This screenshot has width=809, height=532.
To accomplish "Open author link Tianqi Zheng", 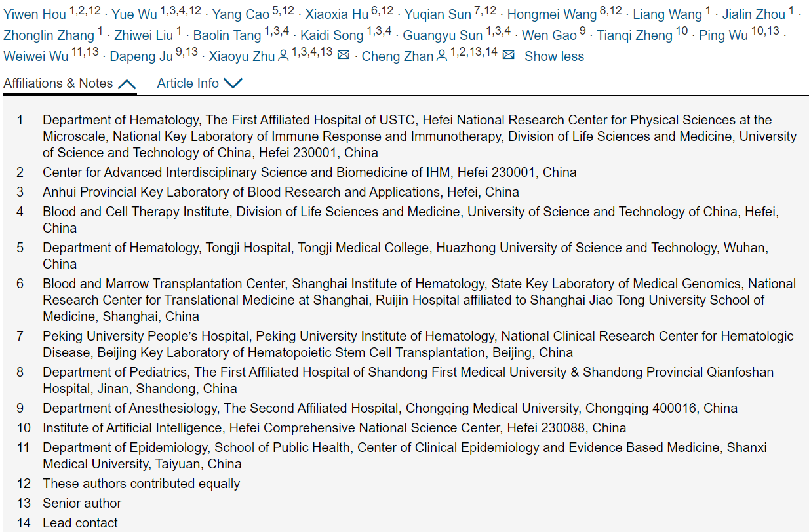I will [635, 35].
